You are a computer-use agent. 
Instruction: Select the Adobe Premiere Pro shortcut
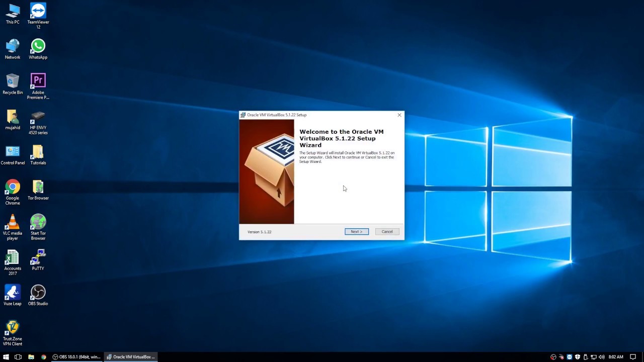tap(38, 86)
